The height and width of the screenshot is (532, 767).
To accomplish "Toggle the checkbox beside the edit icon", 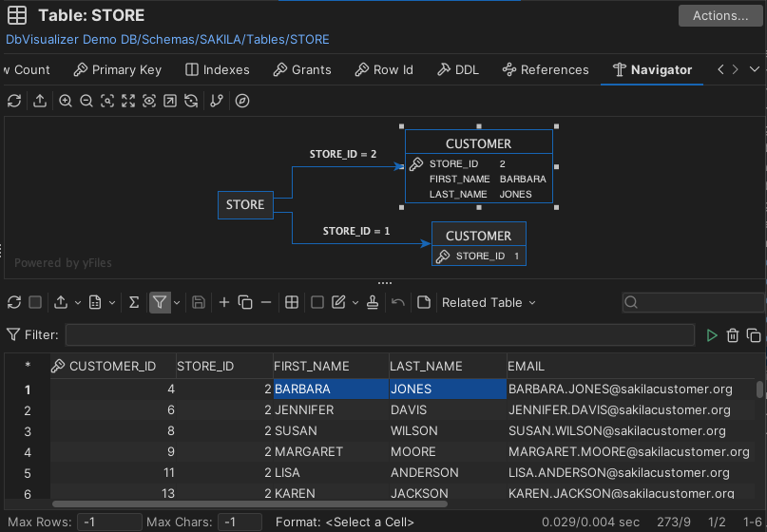I will tap(317, 302).
